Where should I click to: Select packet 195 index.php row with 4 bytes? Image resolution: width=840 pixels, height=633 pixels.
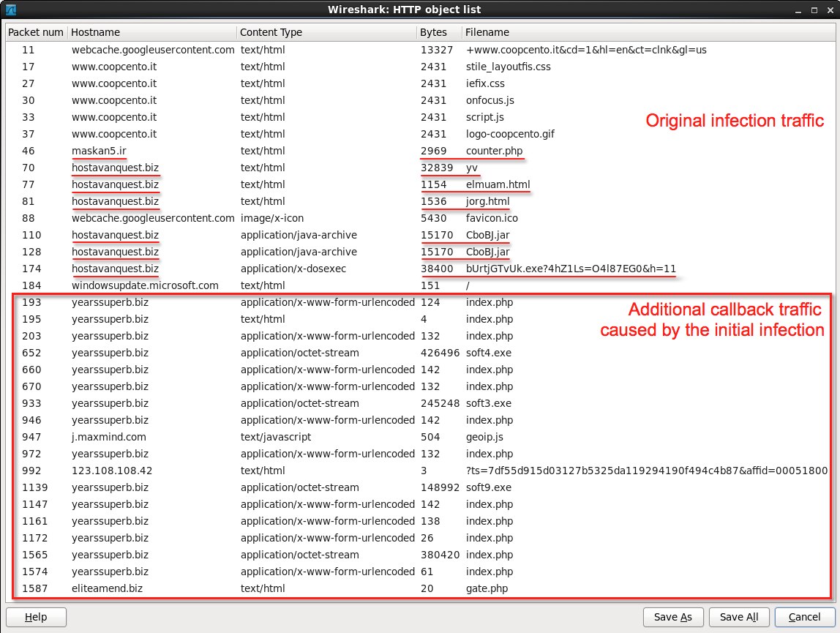pos(420,319)
